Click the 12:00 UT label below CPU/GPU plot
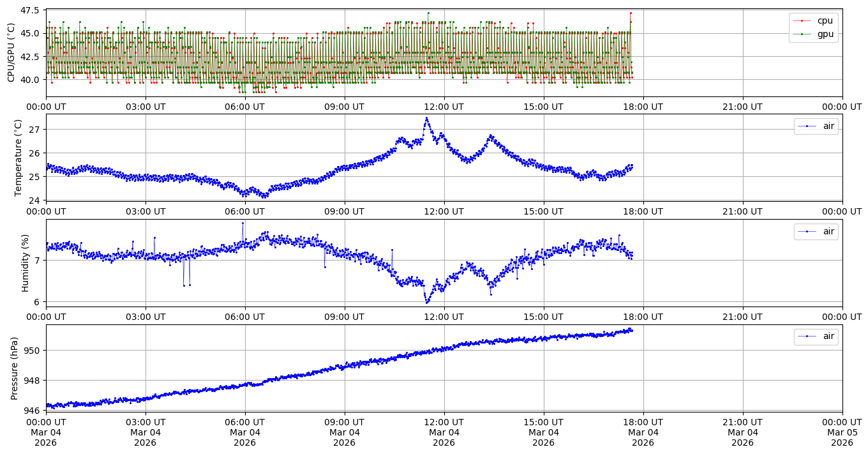The image size is (868, 454). [444, 107]
